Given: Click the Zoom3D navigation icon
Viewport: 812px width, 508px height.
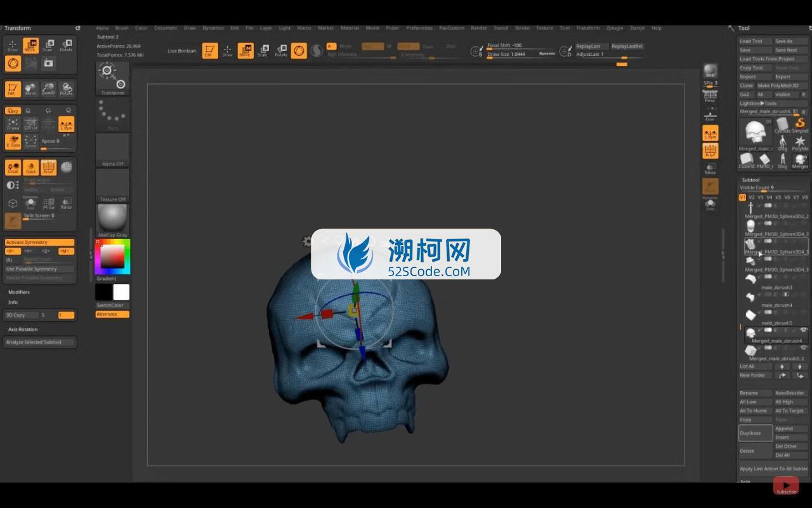Looking at the screenshot, I should [x=48, y=89].
